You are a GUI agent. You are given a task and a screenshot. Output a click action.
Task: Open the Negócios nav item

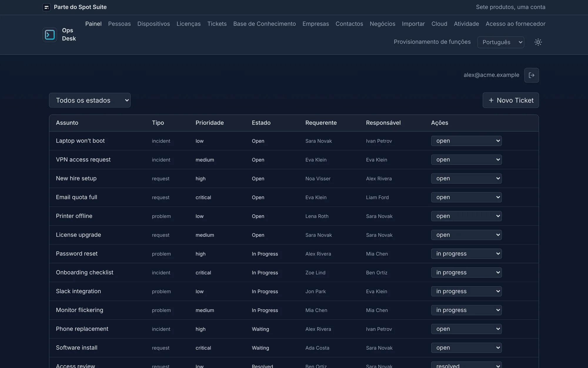[x=382, y=24]
